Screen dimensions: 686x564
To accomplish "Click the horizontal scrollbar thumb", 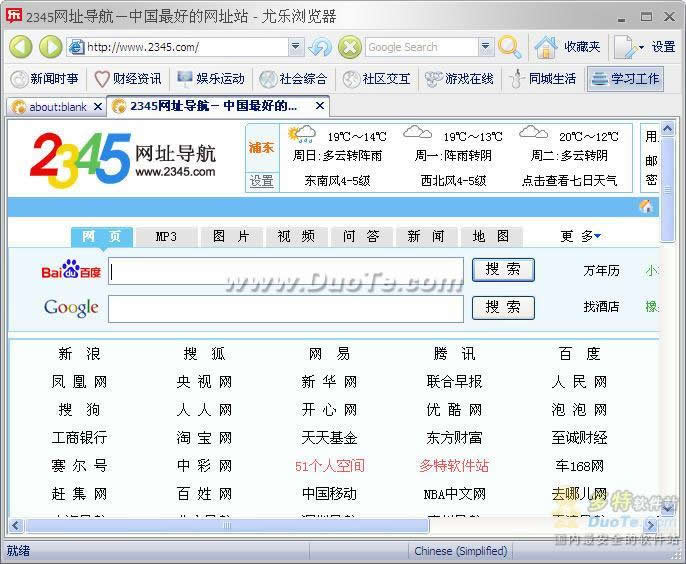I will click(227, 525).
